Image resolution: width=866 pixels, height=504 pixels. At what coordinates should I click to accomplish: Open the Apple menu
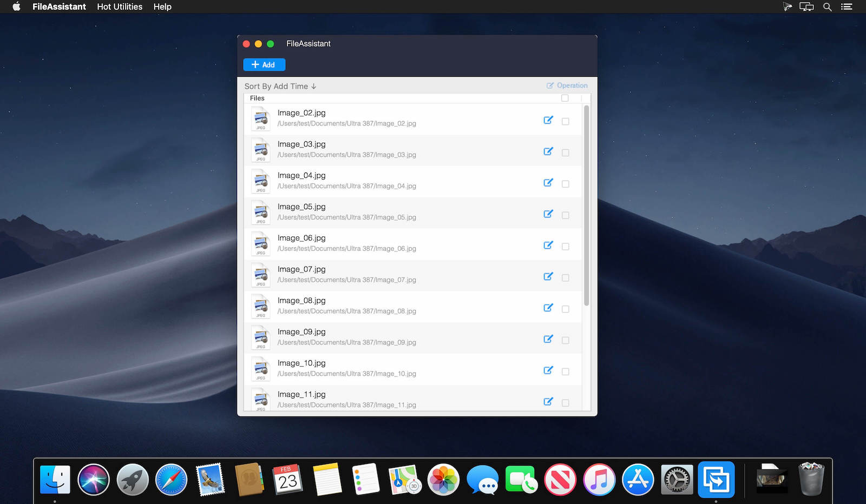point(16,6)
